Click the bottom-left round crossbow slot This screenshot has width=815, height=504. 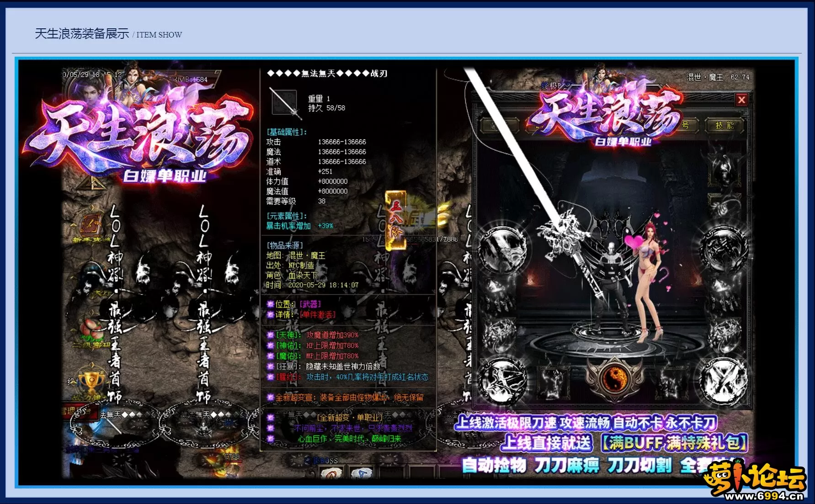click(x=502, y=382)
